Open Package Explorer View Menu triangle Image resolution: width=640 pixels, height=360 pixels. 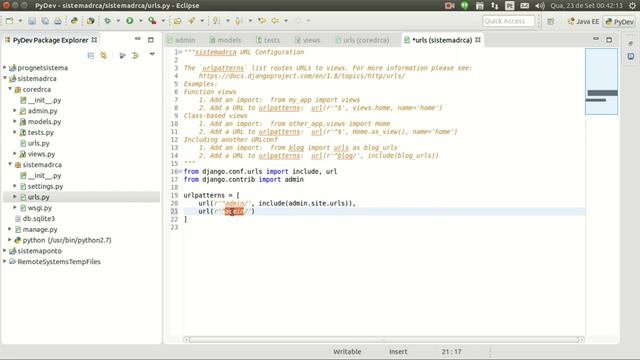152,54
